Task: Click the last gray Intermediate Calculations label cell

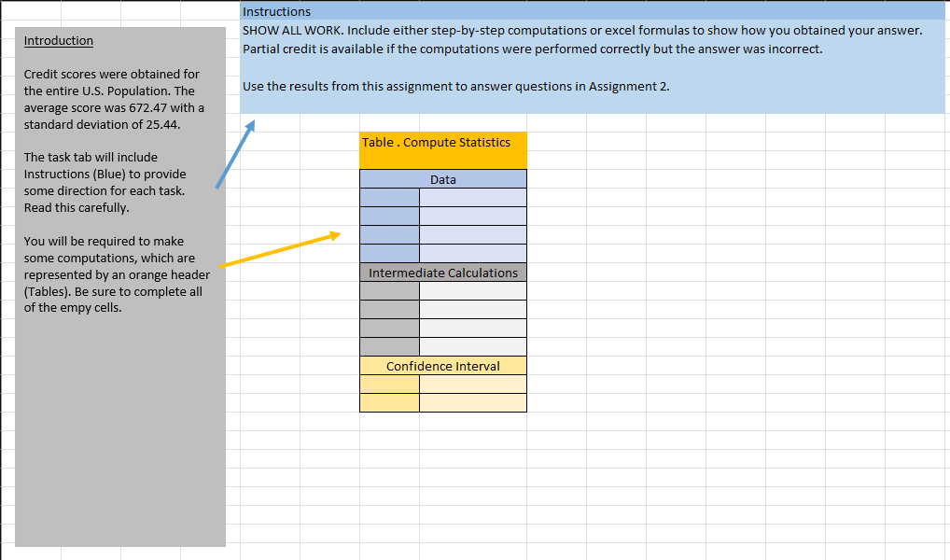Action: [388, 347]
